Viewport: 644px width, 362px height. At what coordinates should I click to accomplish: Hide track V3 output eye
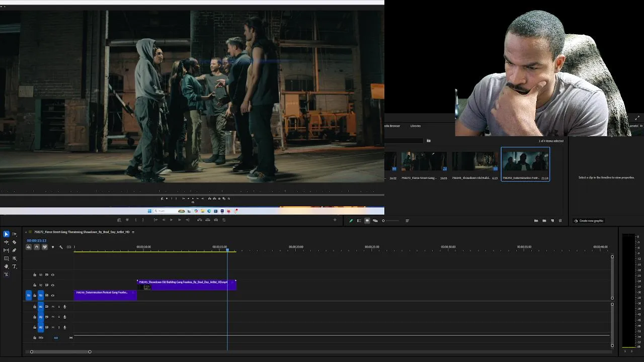53,275
